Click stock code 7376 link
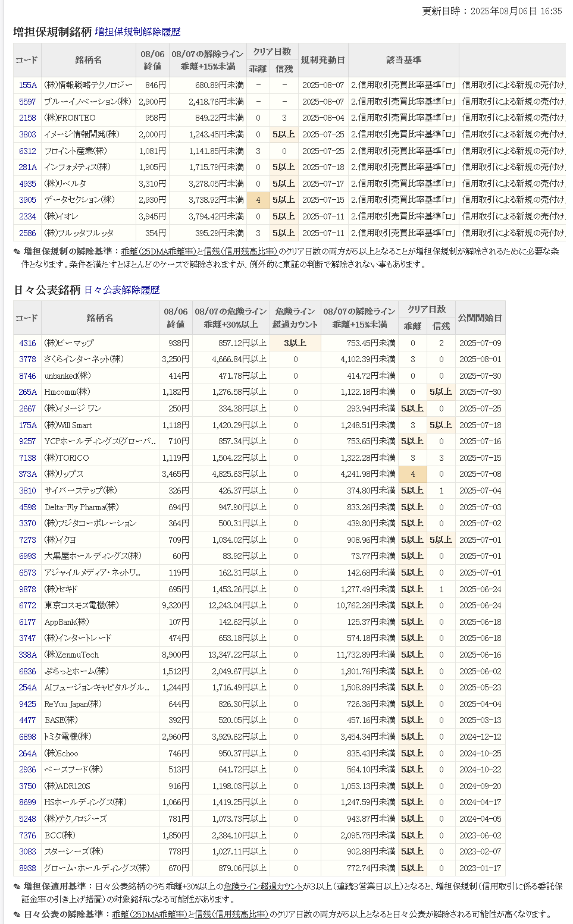The image size is (573, 924). pos(27,835)
